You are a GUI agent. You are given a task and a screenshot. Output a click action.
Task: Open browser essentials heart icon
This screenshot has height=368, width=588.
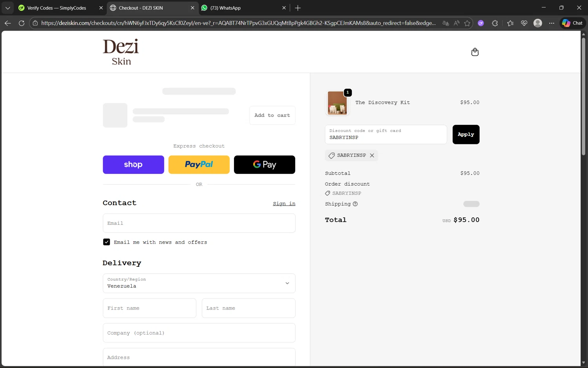click(524, 23)
